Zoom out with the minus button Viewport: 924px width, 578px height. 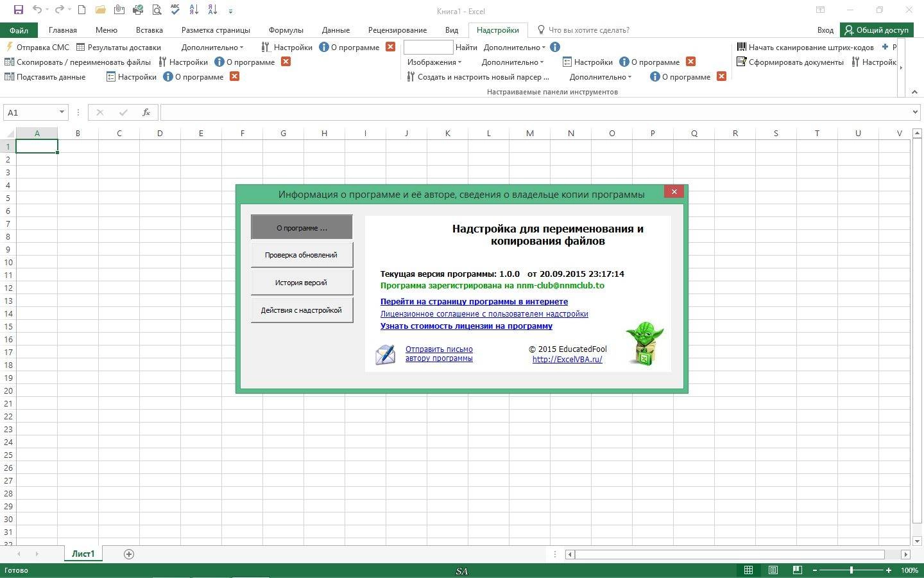click(x=815, y=570)
